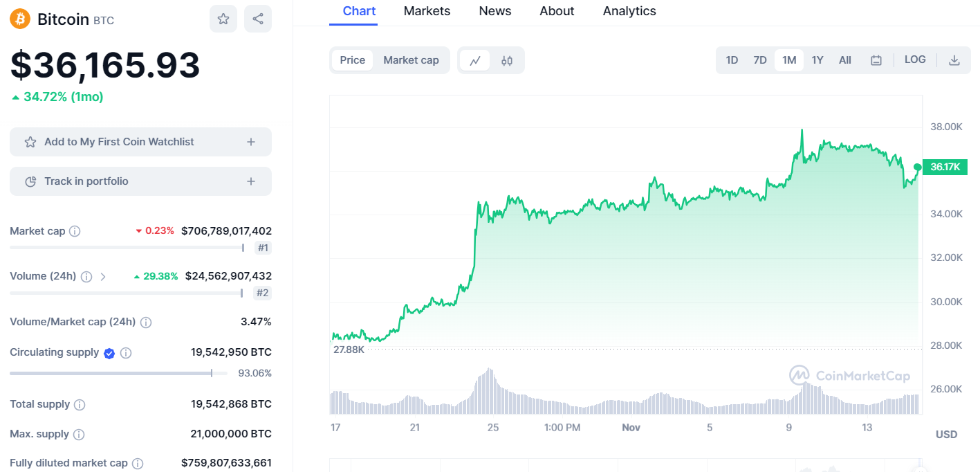Enable LOG scale on chart

915,60
